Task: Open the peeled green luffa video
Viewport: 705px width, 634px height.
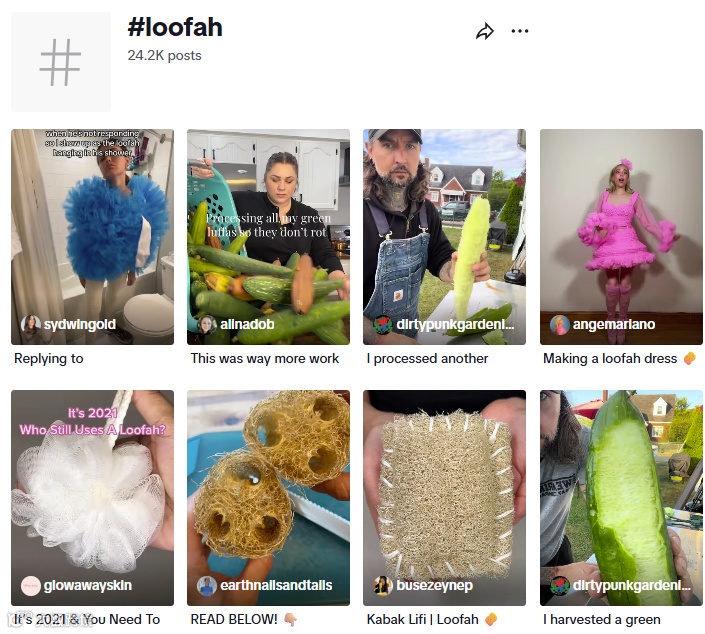Action: [x=621, y=498]
